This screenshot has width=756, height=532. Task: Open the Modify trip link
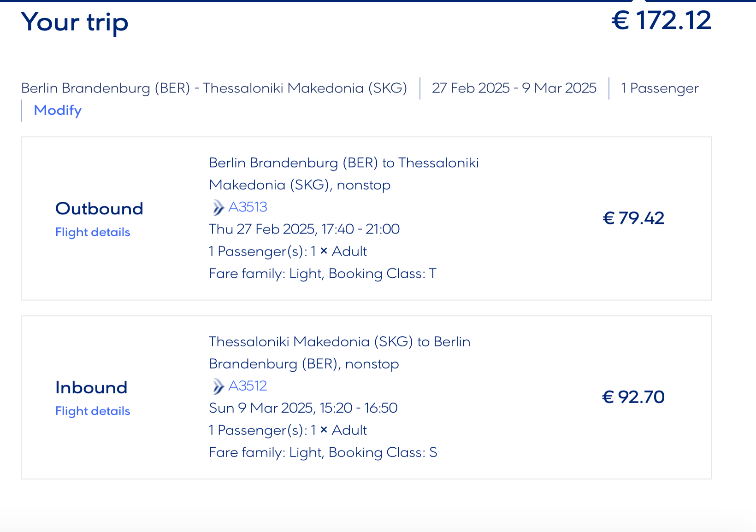click(58, 111)
